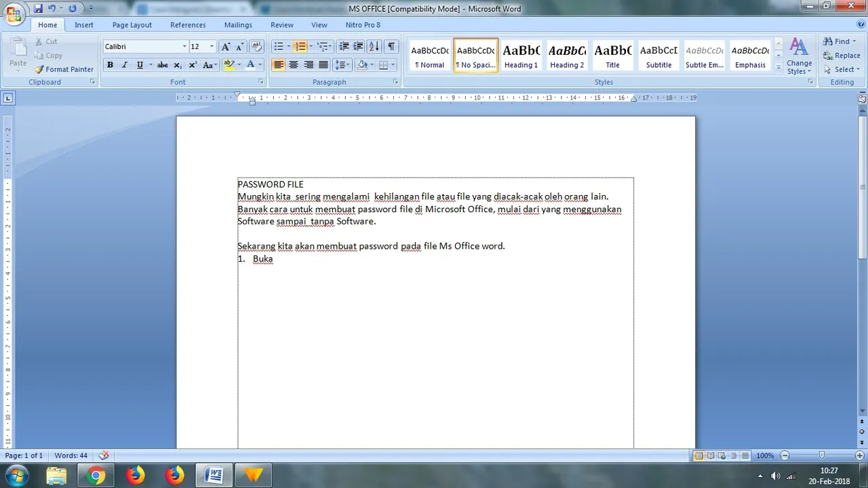Image resolution: width=868 pixels, height=488 pixels.
Task: Clear all text formatting
Action: (x=256, y=47)
